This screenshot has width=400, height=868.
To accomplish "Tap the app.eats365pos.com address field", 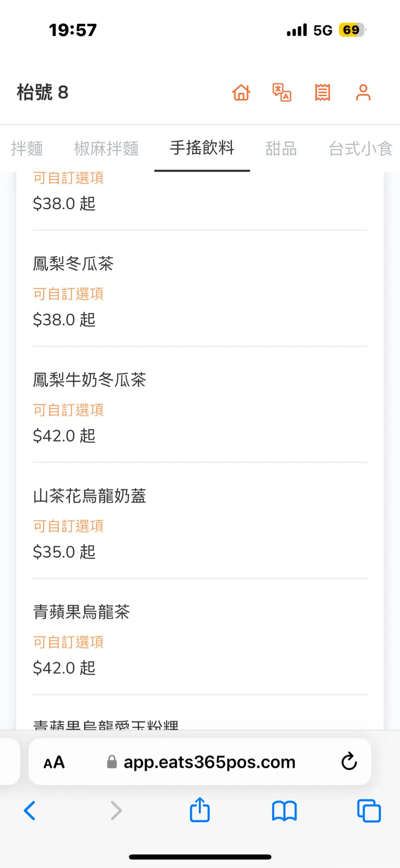I will 209,762.
